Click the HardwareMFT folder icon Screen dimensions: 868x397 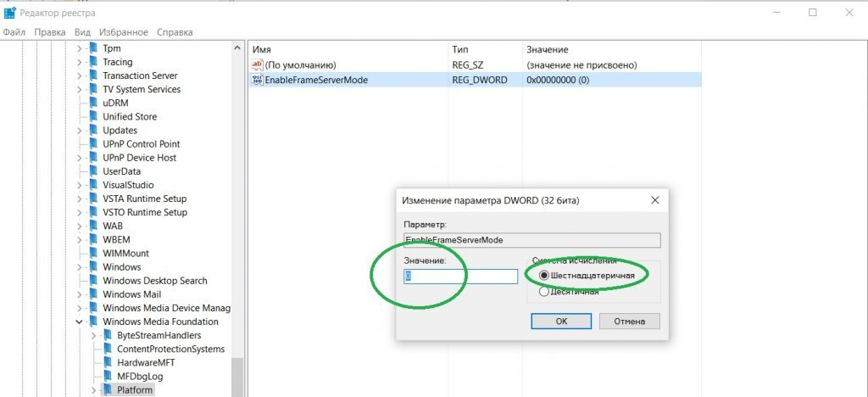tap(108, 362)
